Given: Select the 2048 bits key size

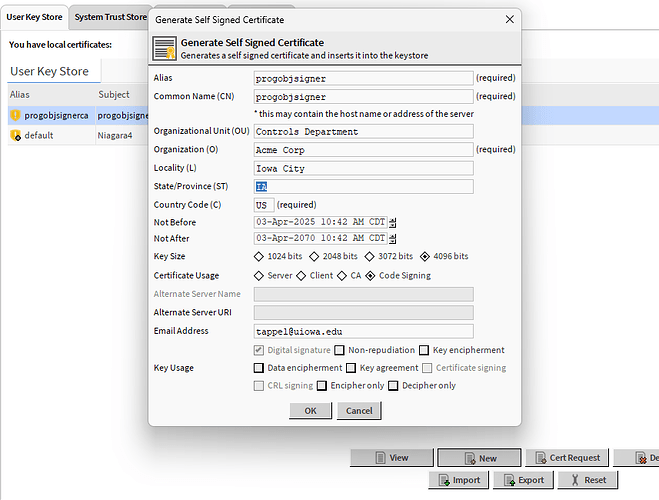Looking at the screenshot, I should coord(316,256).
